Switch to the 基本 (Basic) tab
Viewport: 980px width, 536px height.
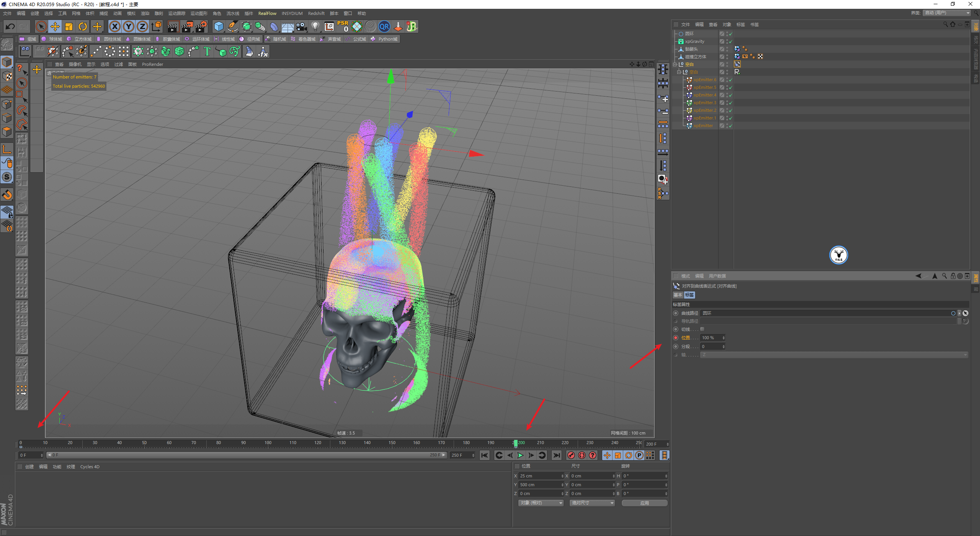[x=678, y=295]
